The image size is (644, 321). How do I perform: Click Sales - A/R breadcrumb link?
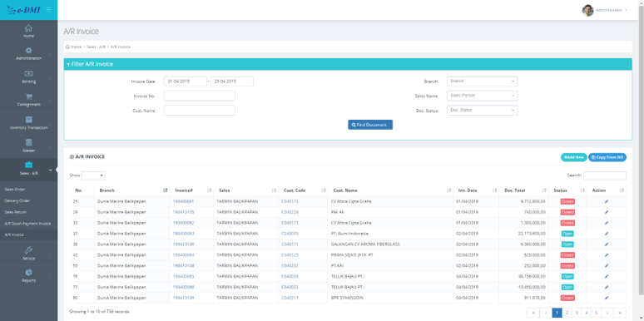click(97, 47)
